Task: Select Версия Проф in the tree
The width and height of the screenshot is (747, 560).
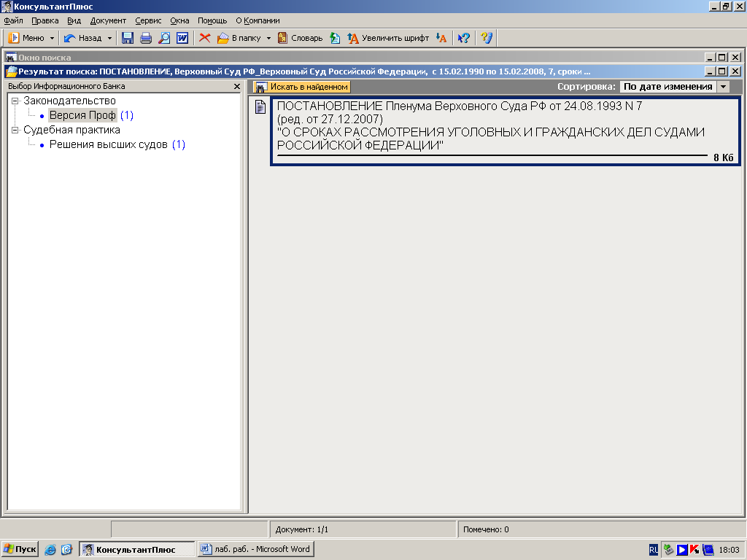Action: [x=82, y=115]
